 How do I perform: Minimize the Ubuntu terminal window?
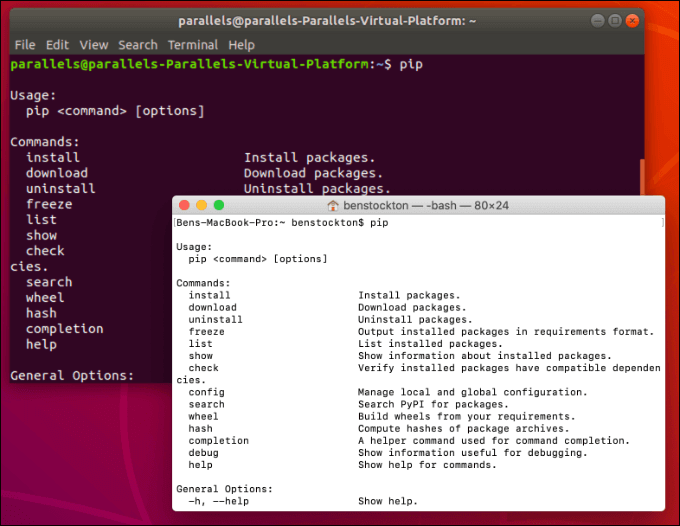[598, 20]
